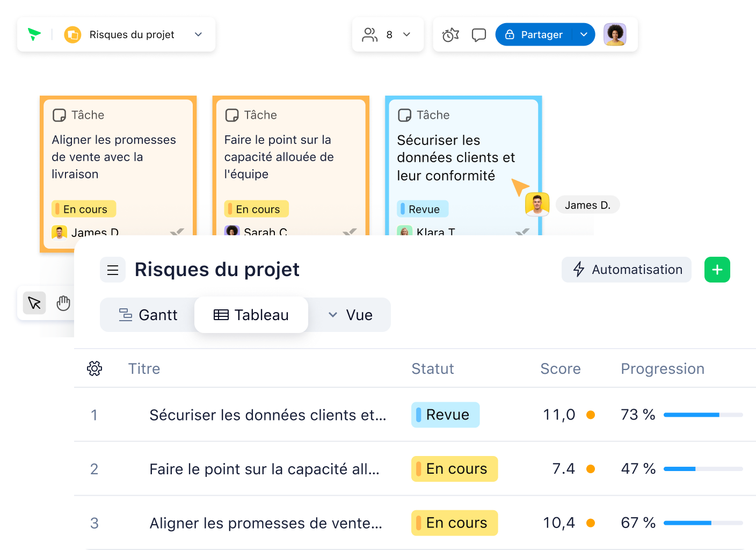Open row Sécuriser les données clients et...
Viewport: 756px width, 550px height.
(268, 415)
